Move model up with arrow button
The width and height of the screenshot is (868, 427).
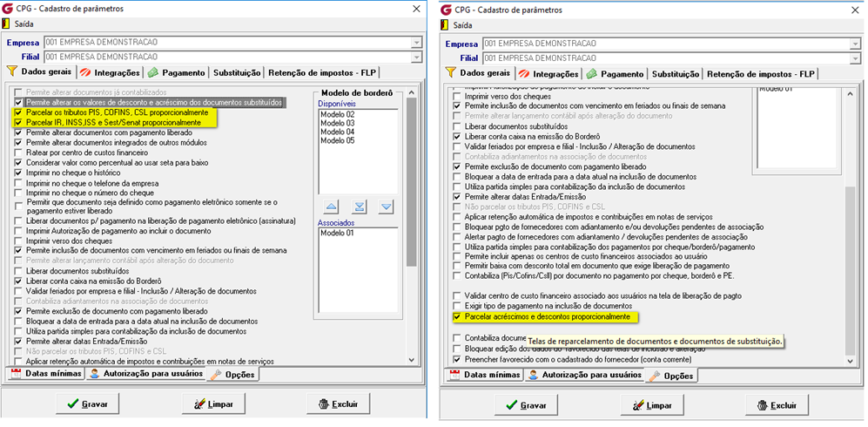coord(331,207)
